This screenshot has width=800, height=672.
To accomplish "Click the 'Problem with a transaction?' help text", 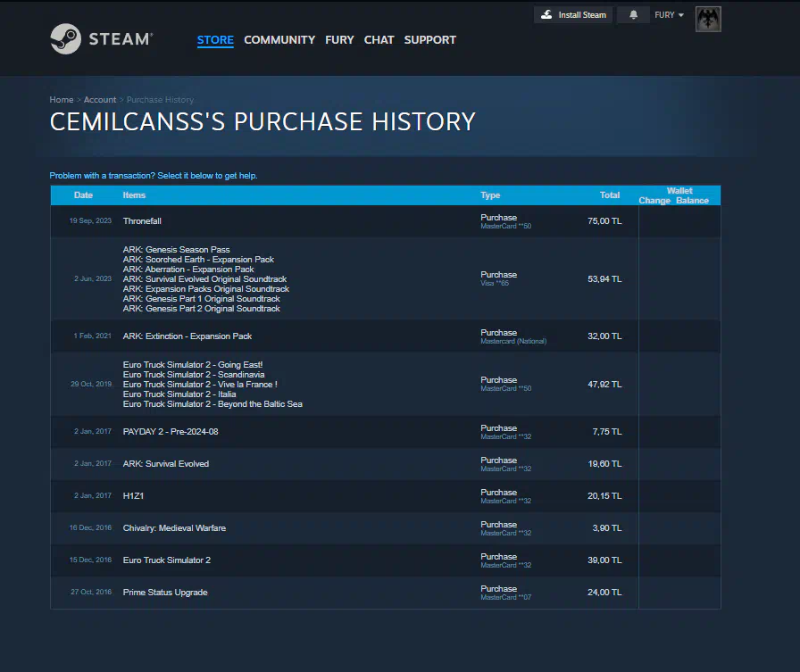I will pyautogui.click(x=154, y=176).
